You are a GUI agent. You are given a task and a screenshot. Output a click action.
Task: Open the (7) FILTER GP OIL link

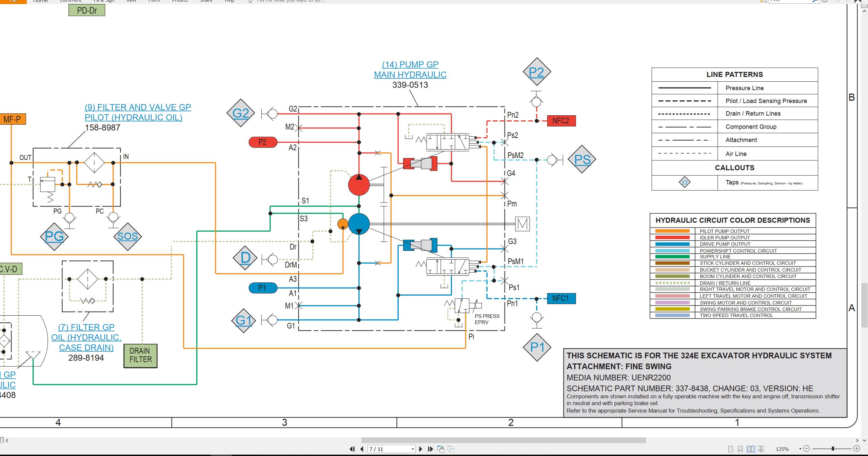[x=86, y=337]
